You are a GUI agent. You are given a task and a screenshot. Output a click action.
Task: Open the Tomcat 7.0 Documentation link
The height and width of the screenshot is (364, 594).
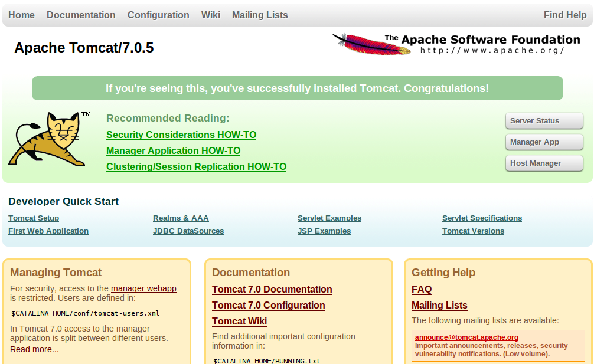pos(272,290)
